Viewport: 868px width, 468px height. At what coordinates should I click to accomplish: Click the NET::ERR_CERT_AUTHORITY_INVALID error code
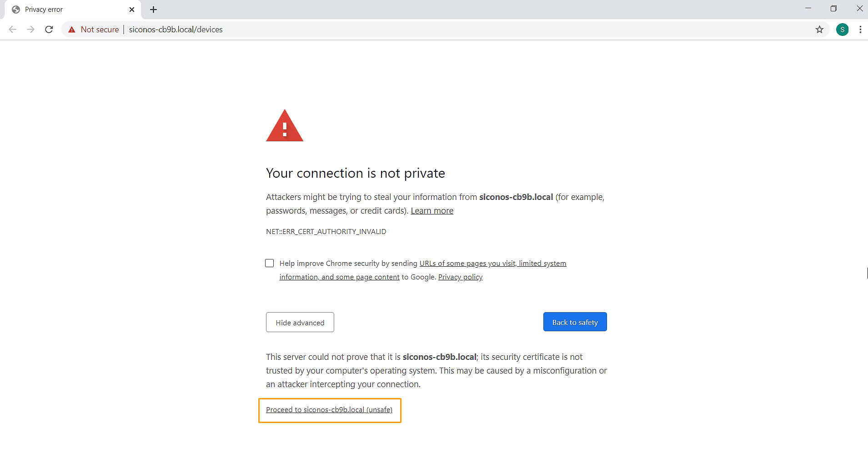point(326,232)
